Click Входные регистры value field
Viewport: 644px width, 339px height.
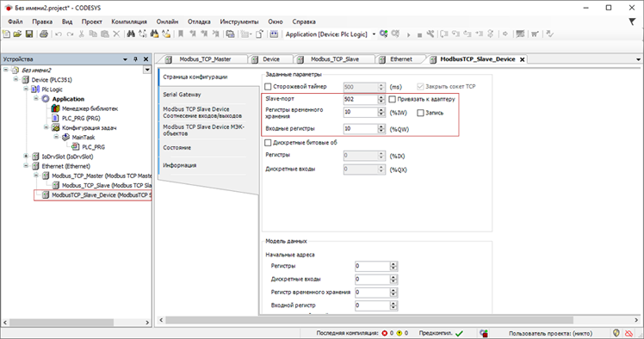(360, 129)
